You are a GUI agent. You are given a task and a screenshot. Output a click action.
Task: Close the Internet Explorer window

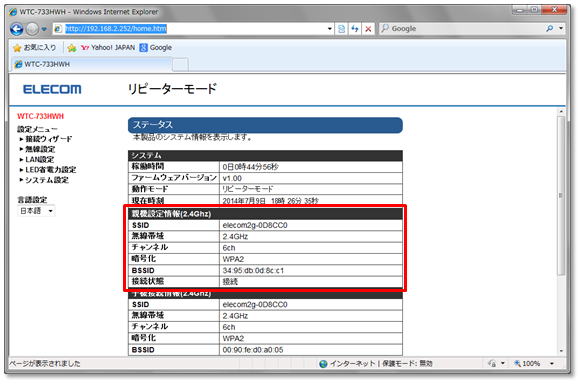pos(555,10)
